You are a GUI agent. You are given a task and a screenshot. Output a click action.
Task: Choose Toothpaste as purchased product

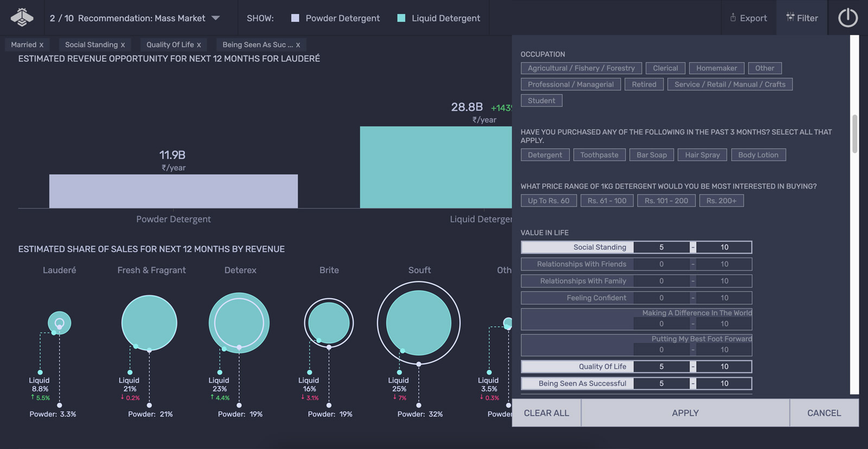point(599,155)
